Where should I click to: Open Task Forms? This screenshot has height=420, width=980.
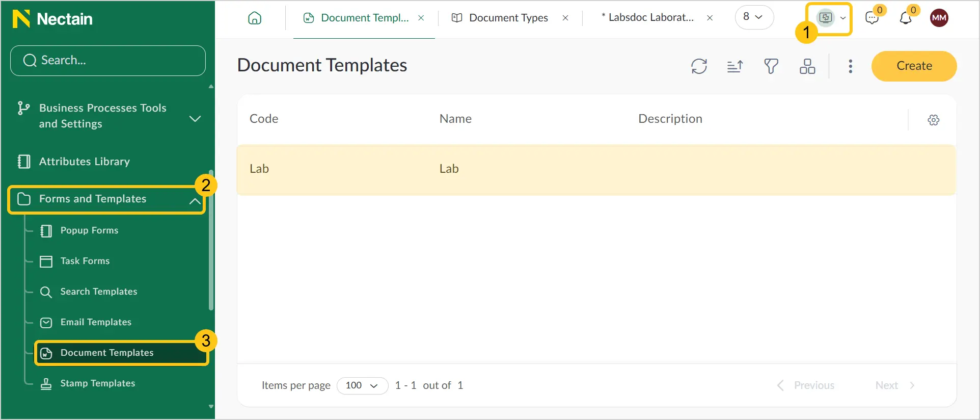(x=85, y=261)
